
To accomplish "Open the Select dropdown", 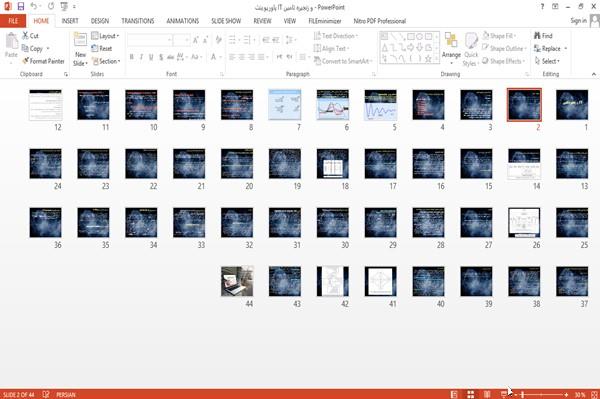I will (547, 61).
